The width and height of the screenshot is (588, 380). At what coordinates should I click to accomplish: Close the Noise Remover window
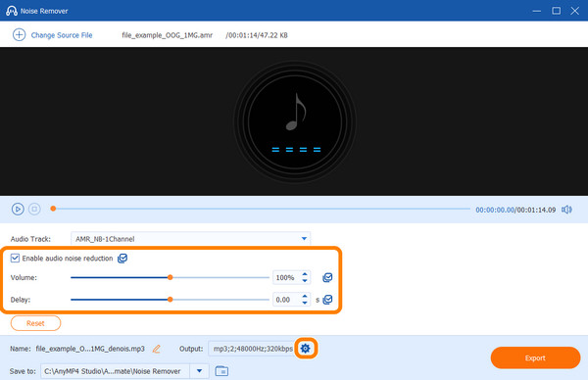point(574,11)
